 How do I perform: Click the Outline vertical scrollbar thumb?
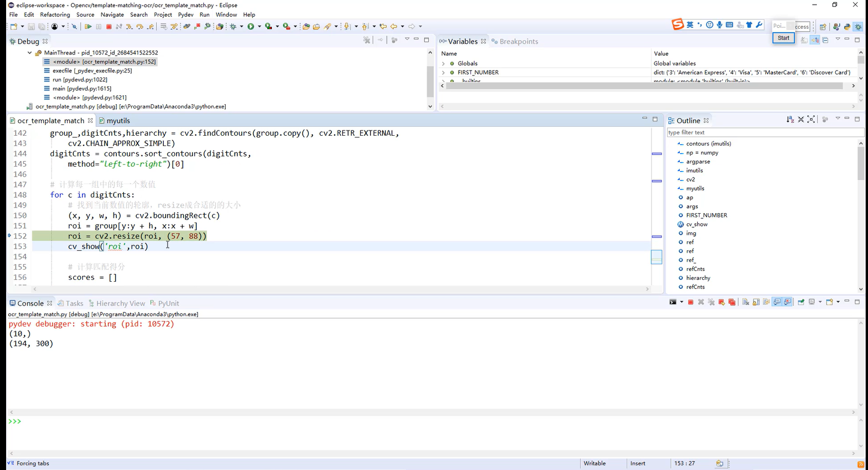pos(860,163)
